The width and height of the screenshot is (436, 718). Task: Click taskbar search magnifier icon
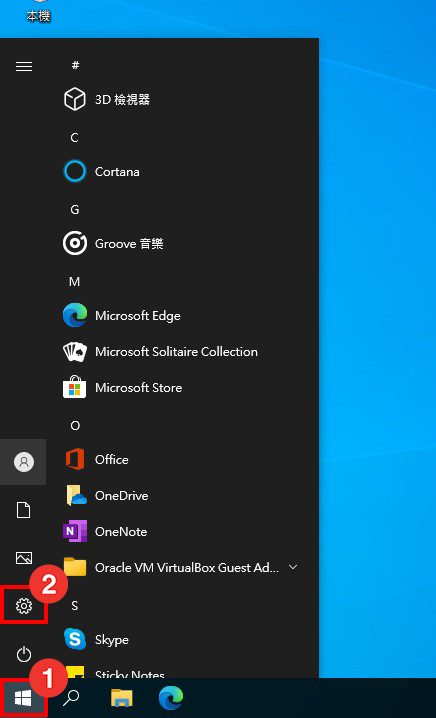(71, 698)
